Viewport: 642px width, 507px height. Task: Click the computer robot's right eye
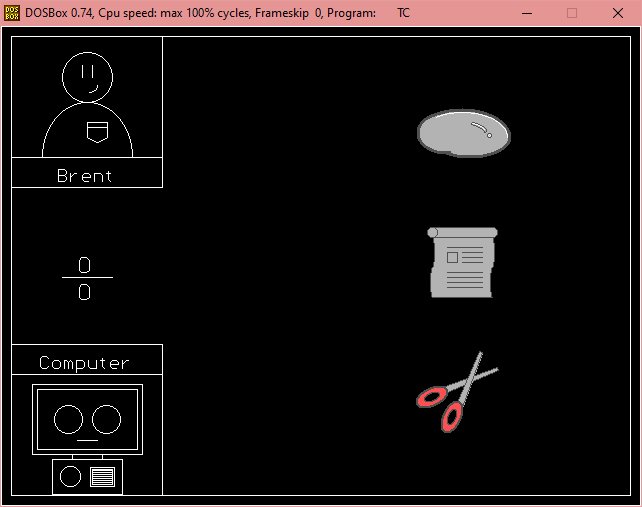[106, 419]
